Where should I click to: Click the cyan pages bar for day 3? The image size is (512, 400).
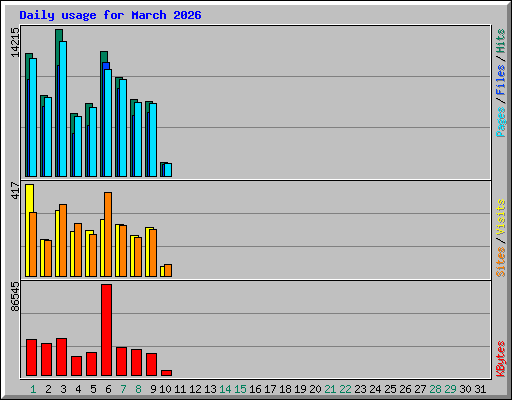tap(63, 109)
